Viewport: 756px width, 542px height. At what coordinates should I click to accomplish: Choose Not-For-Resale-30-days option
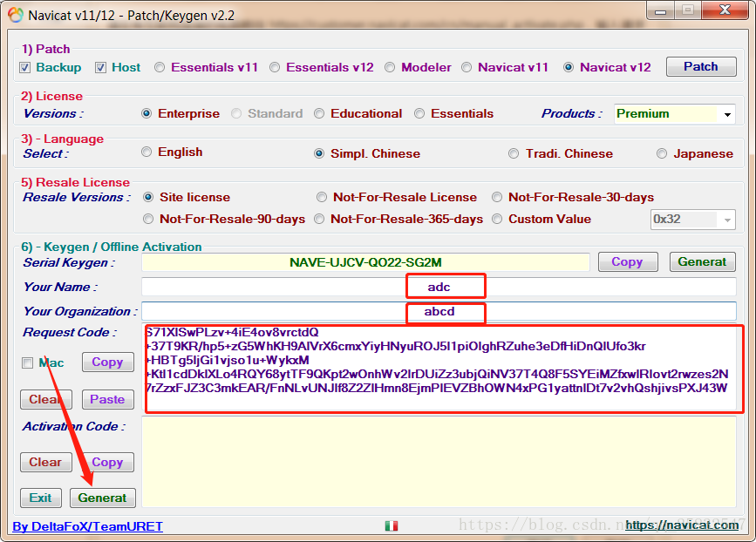pos(497,197)
